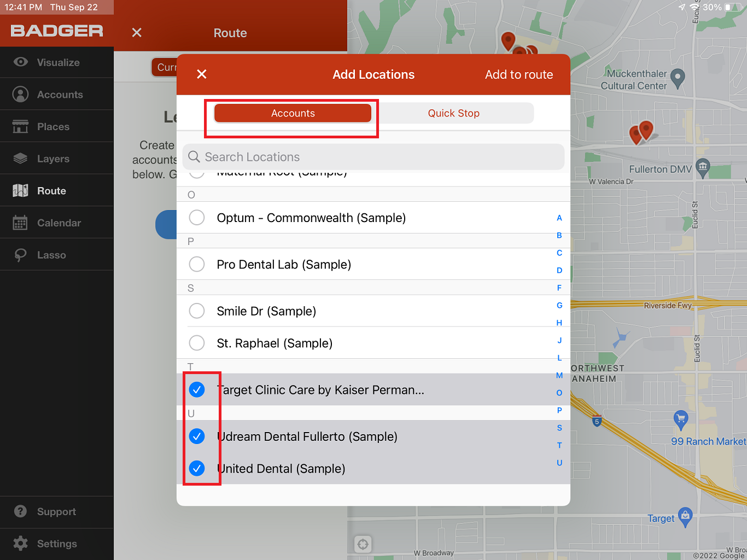Tap the Fullerton DMV map marker
This screenshot has height=560, width=747.
coord(703,167)
